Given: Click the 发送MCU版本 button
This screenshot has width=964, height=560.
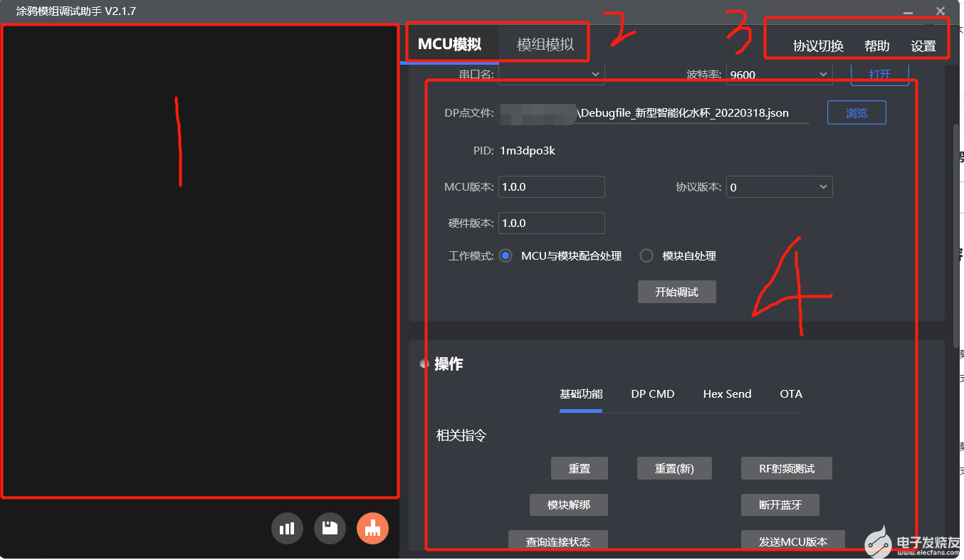Looking at the screenshot, I should 793,541.
